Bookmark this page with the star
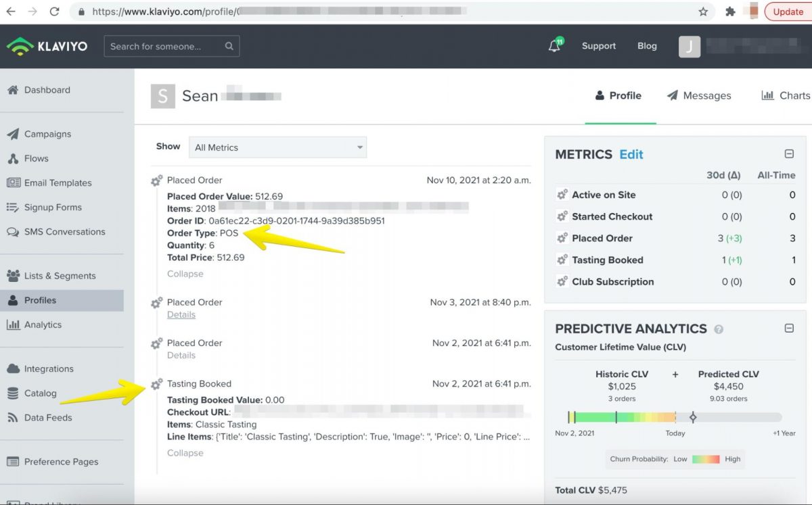 click(703, 11)
